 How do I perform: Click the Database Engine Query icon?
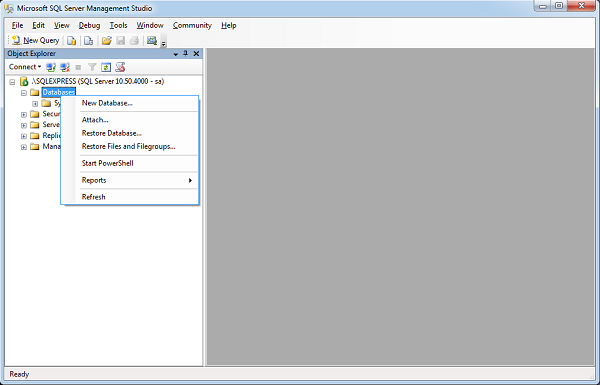(x=72, y=41)
